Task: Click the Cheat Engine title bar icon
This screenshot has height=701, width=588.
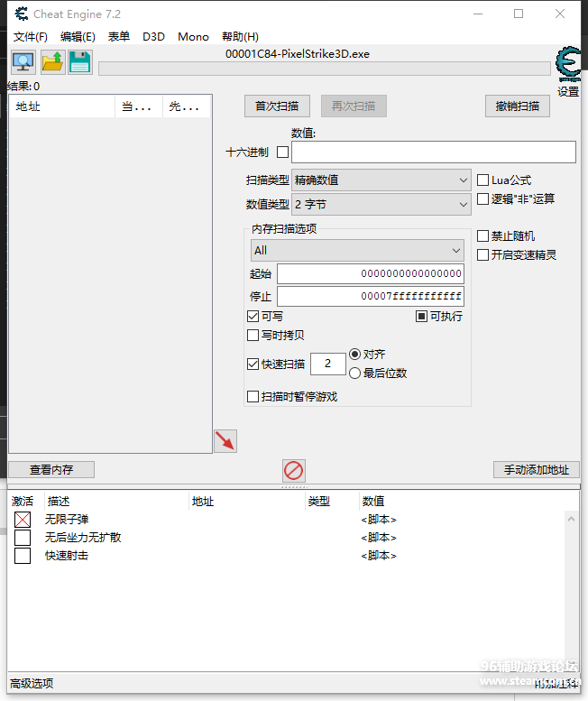Action: pos(21,14)
